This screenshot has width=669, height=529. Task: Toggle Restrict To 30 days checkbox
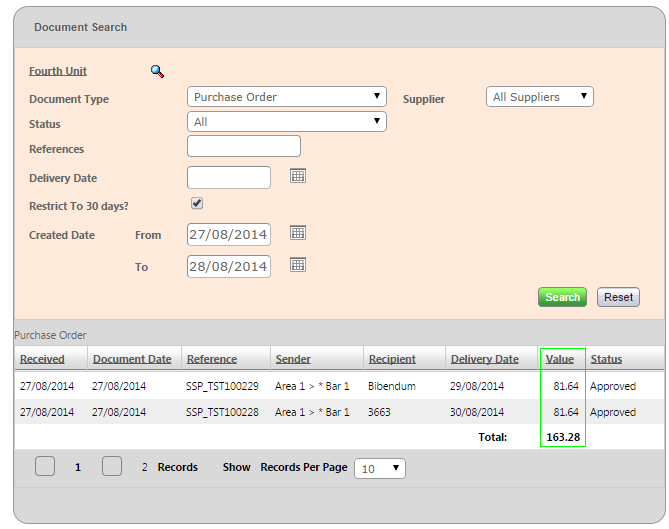[197, 203]
